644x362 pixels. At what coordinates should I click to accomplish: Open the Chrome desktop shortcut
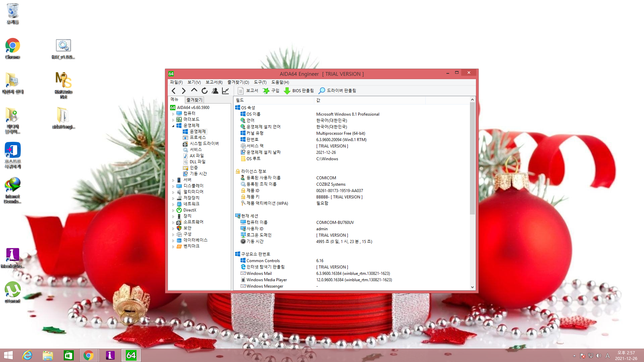point(12,49)
